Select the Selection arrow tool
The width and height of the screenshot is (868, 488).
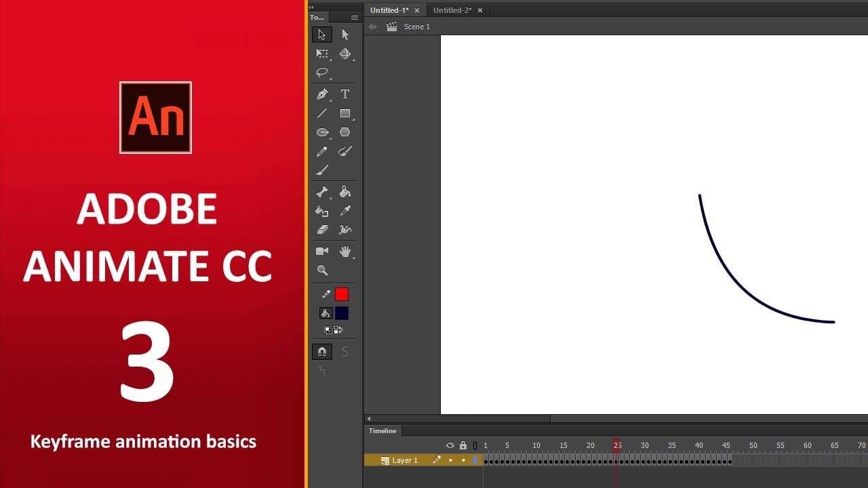pyautogui.click(x=322, y=35)
